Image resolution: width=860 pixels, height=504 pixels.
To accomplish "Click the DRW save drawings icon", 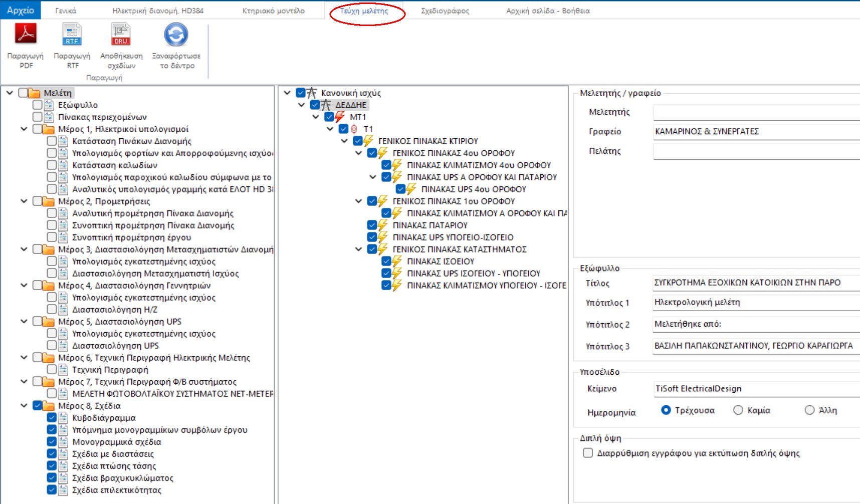I will point(121,35).
